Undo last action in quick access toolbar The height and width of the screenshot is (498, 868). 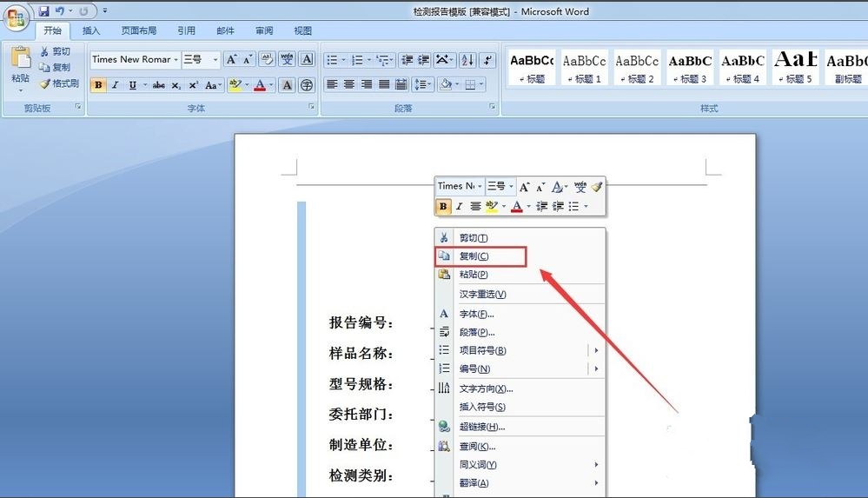(59, 10)
